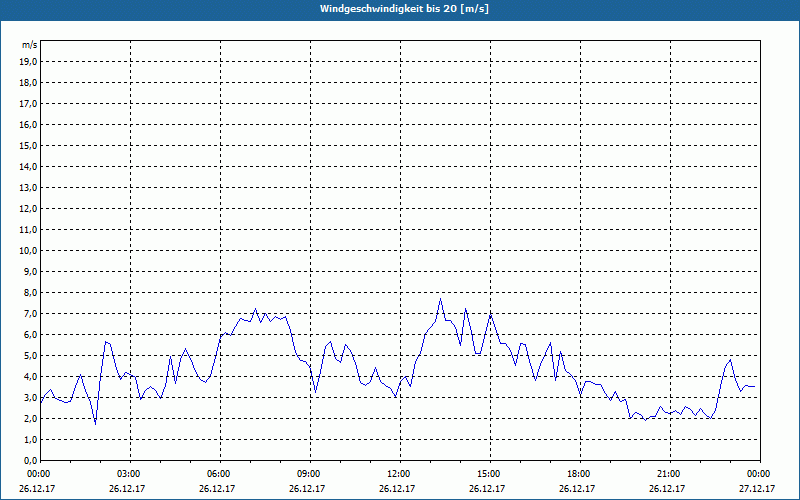Viewport: 800px width, 500px height.
Task: Select the '09:00' time axis label
Action: coord(310,474)
